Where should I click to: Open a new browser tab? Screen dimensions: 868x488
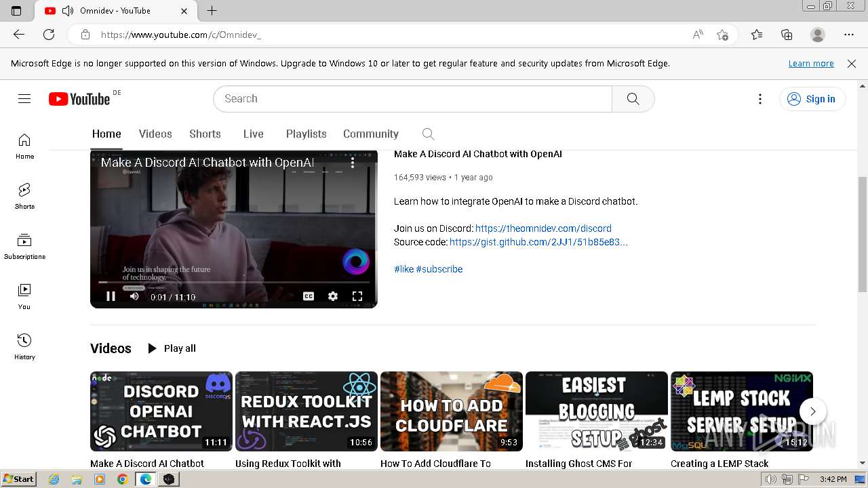(212, 11)
